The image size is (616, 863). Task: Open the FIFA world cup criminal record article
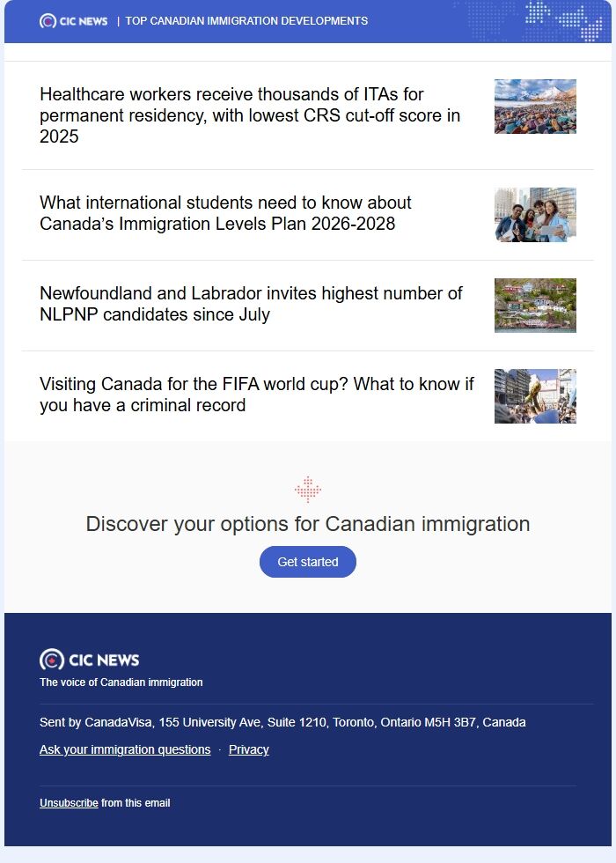tap(256, 395)
